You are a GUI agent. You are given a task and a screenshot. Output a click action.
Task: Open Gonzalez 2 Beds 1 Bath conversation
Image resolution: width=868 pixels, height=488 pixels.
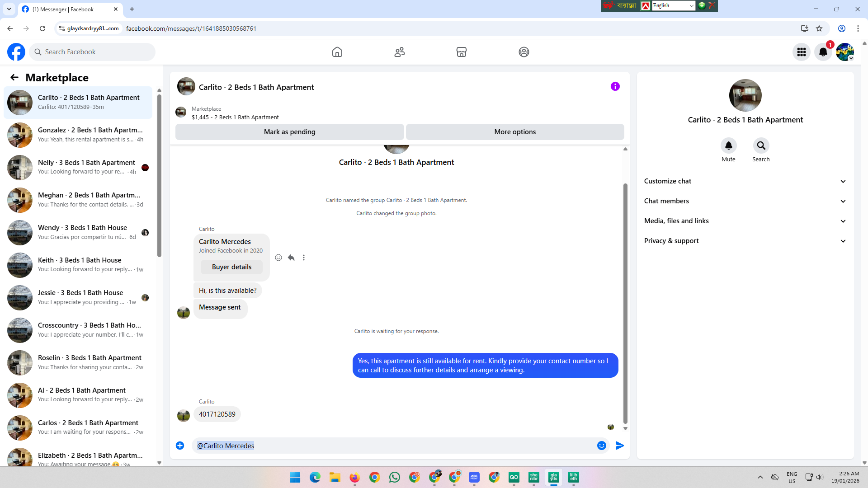[x=78, y=135]
